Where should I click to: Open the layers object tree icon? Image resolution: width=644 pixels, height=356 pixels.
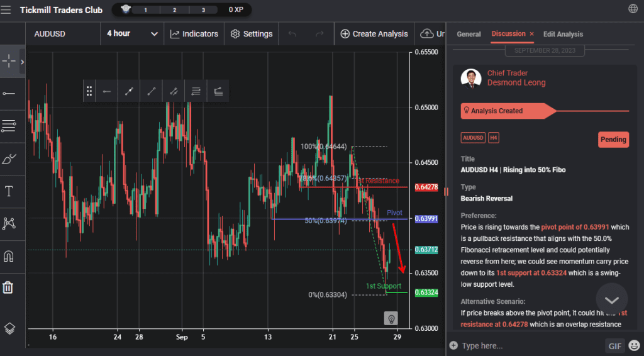click(x=9, y=328)
